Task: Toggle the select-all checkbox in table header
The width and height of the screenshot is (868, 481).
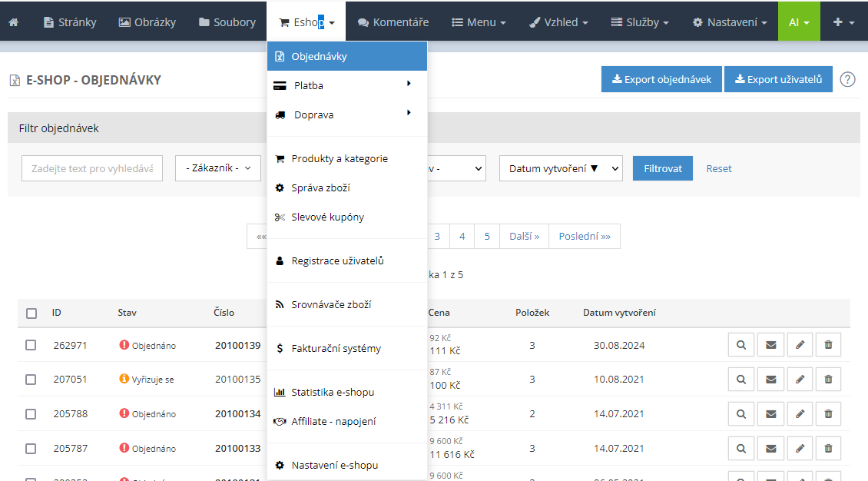Action: pos(31,313)
